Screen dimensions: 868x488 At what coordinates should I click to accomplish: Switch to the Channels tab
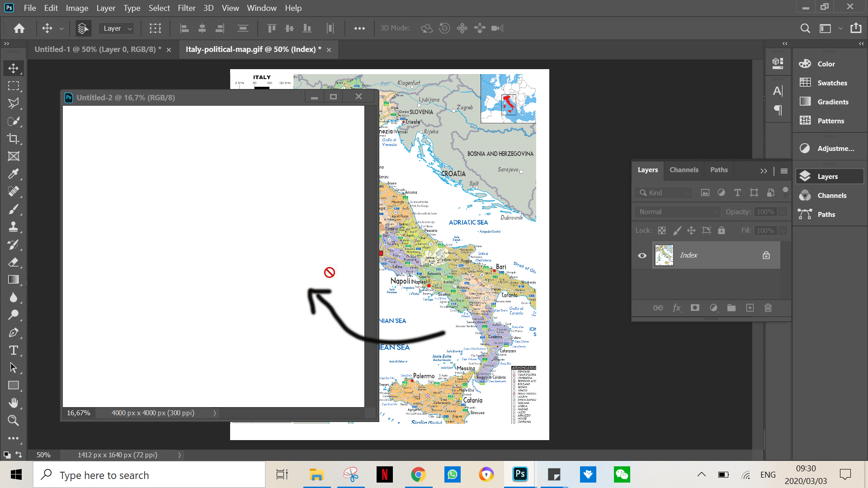pyautogui.click(x=684, y=170)
